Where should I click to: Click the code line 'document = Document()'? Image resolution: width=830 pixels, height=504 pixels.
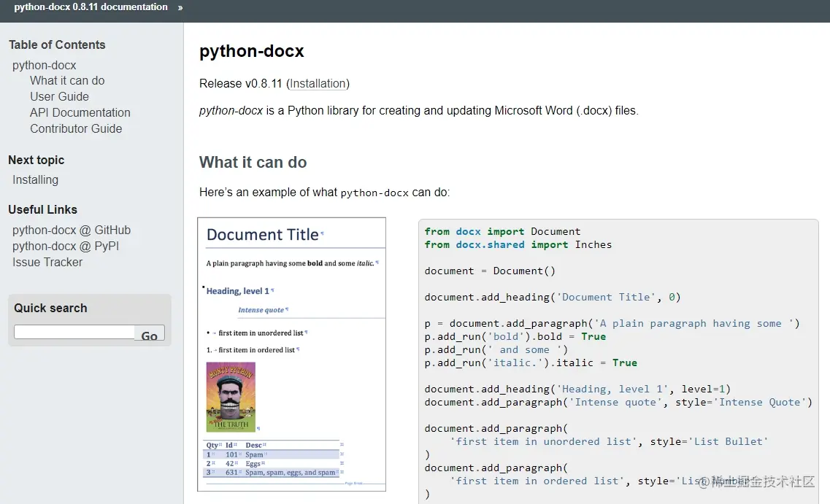pyautogui.click(x=490, y=271)
